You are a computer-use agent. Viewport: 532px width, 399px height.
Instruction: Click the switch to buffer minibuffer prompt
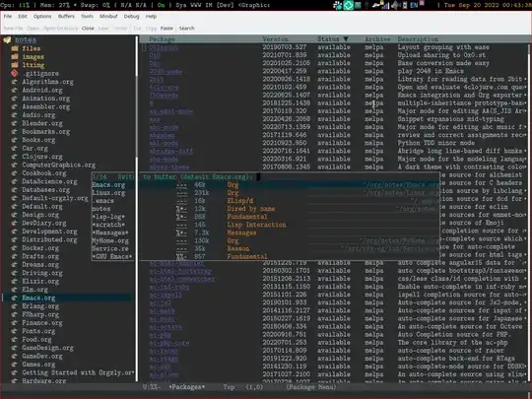point(185,176)
